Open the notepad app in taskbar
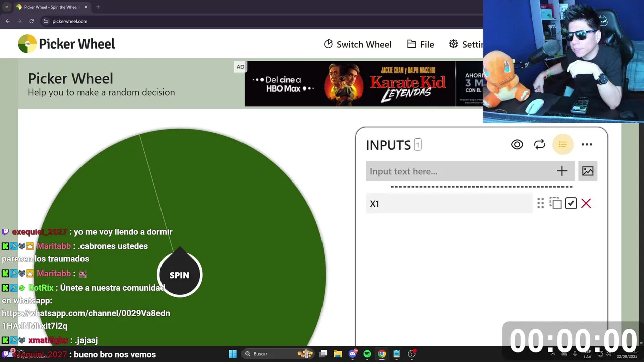The height and width of the screenshot is (362, 644). (x=397, y=354)
